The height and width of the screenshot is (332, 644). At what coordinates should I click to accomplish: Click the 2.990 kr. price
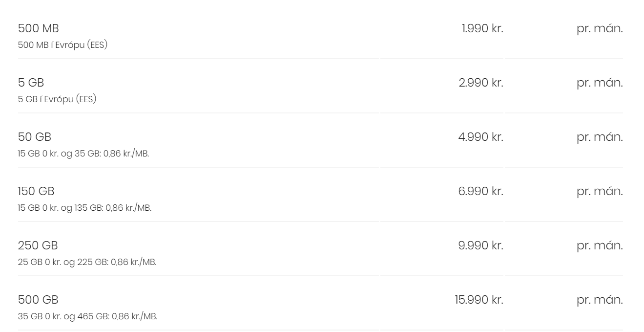pyautogui.click(x=481, y=83)
